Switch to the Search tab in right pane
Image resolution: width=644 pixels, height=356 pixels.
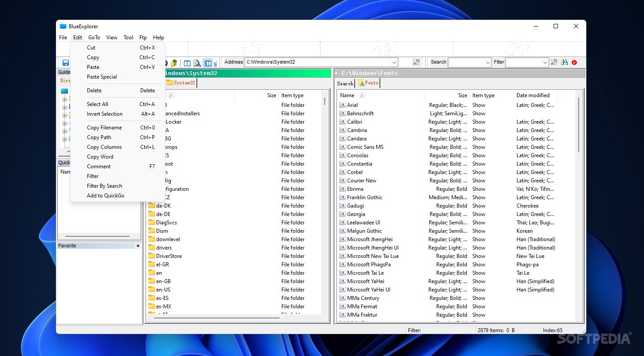coord(345,83)
